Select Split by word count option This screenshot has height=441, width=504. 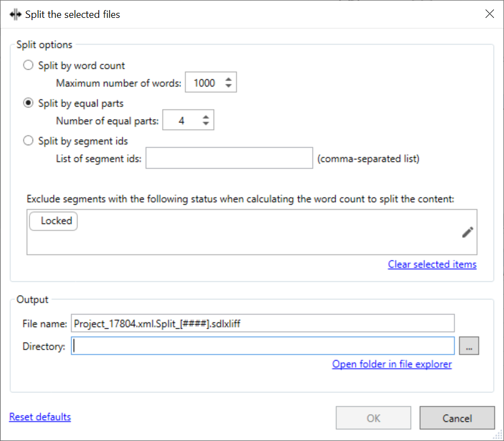tap(28, 65)
